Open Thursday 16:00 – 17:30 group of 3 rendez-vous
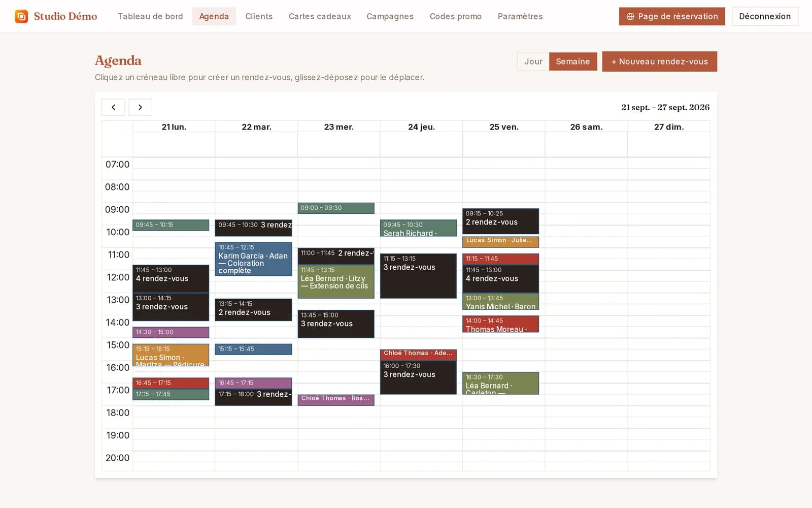The width and height of the screenshot is (812, 508). [x=418, y=377]
